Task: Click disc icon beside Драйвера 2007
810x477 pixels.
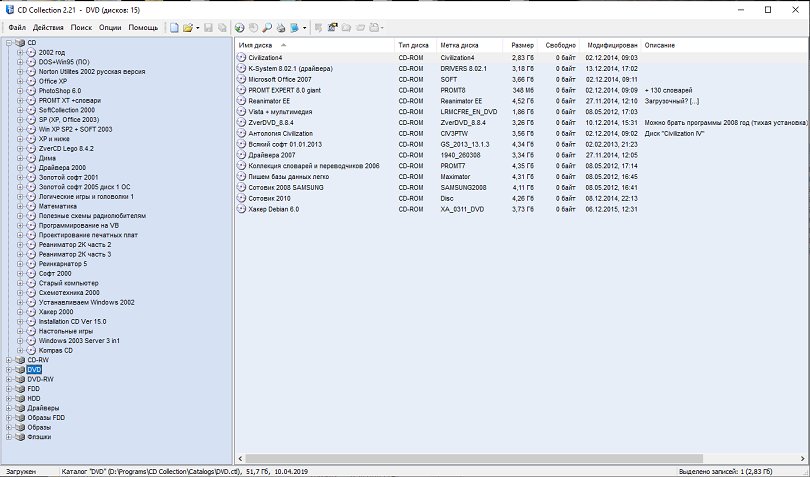Action: coord(241,155)
